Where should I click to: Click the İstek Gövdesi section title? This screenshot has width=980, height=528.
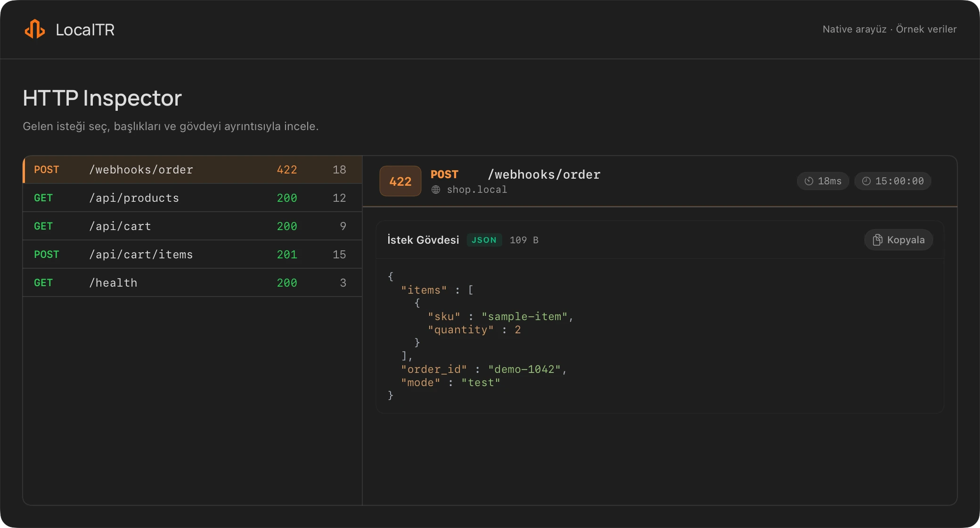pos(423,240)
